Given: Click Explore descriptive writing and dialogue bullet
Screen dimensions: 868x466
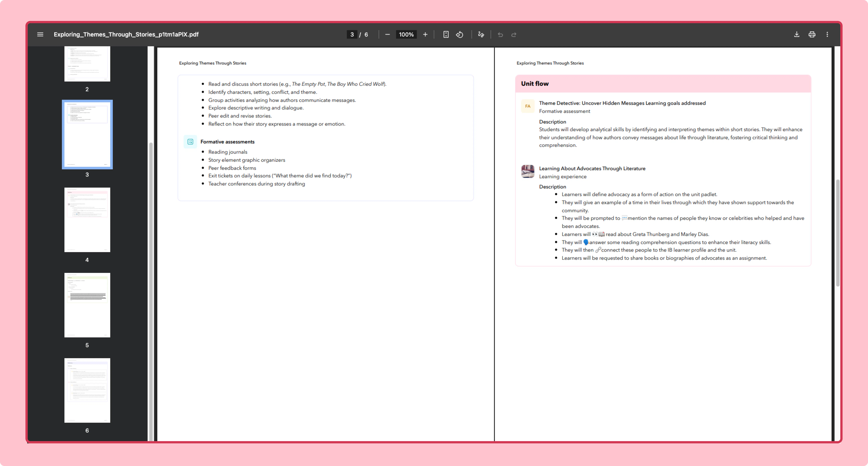Looking at the screenshot, I should pyautogui.click(x=256, y=108).
